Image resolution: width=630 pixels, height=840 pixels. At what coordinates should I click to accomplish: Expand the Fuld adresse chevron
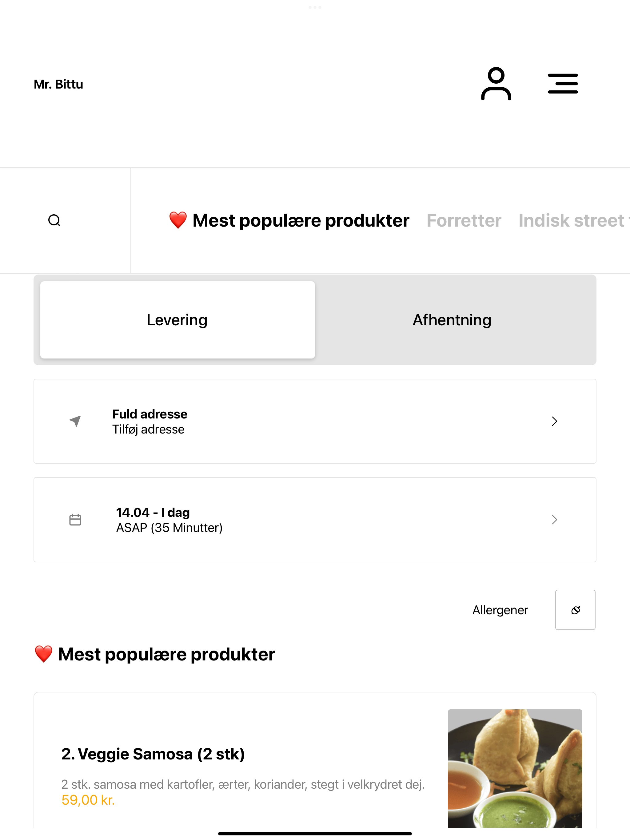554,421
